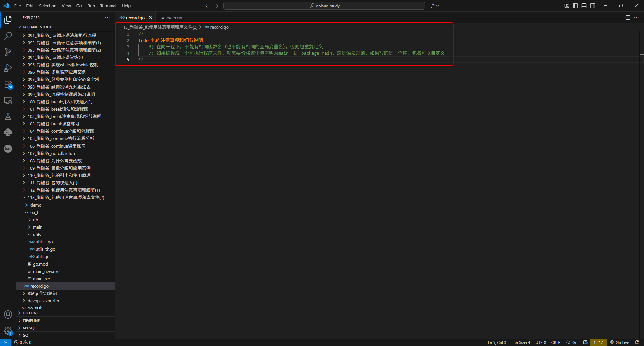Click the Go version 1.21.1 indicator

tap(599, 342)
